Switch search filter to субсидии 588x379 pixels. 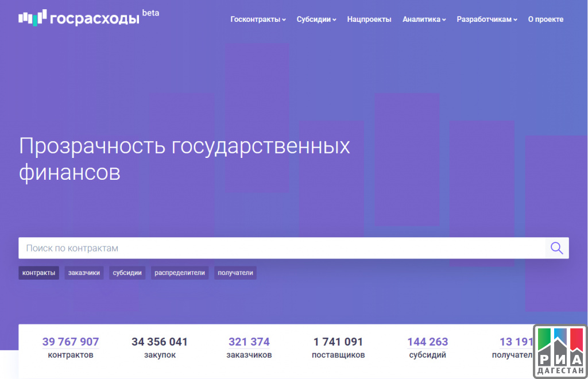click(127, 273)
